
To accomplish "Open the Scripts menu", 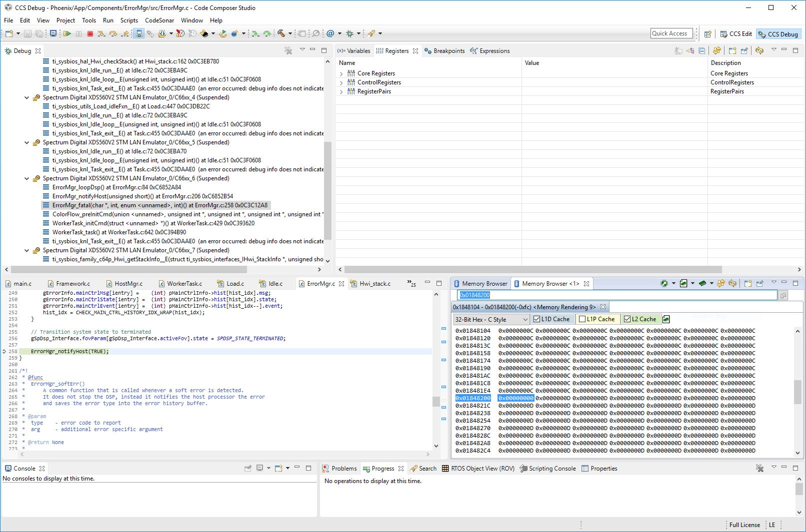I will coord(128,20).
